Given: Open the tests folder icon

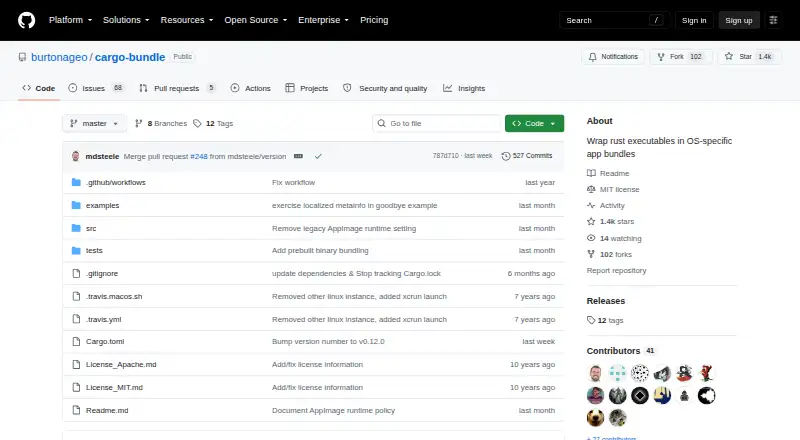Looking at the screenshot, I should click(76, 251).
